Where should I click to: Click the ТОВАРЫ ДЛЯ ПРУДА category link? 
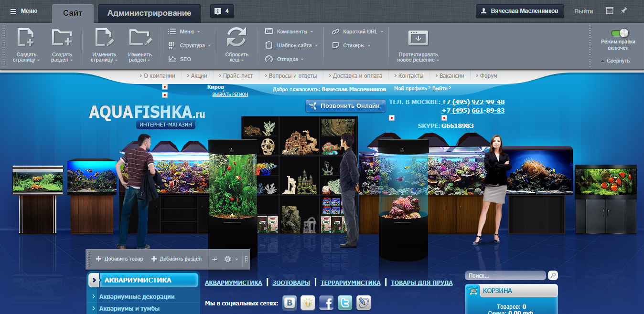(422, 283)
